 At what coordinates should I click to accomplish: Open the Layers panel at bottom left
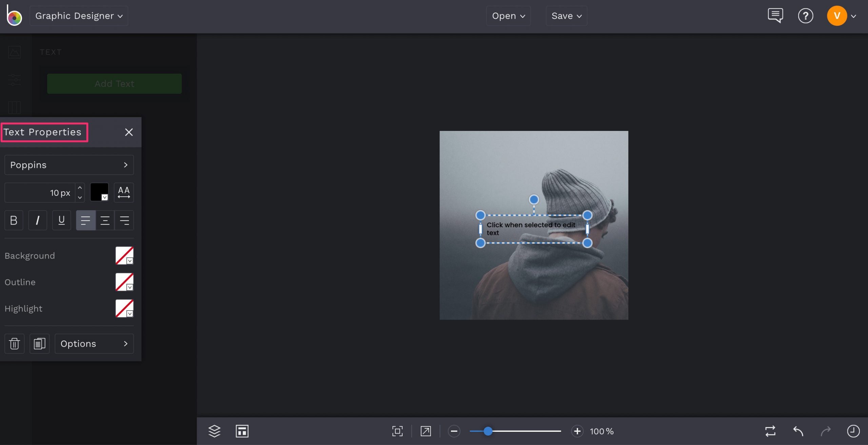[x=215, y=431]
